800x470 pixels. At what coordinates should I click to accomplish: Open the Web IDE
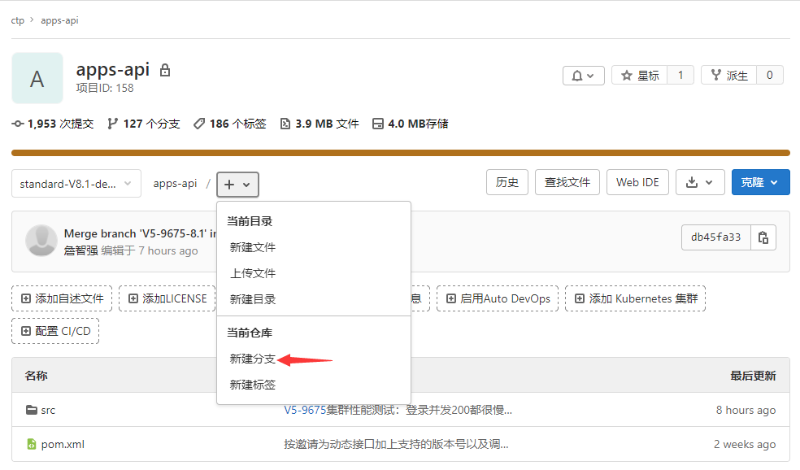pyautogui.click(x=637, y=182)
